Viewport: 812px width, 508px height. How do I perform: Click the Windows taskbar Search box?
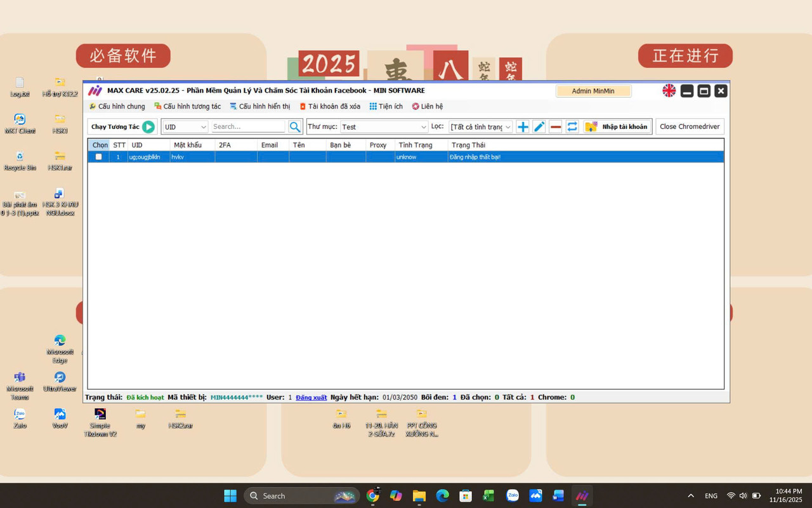click(x=302, y=495)
